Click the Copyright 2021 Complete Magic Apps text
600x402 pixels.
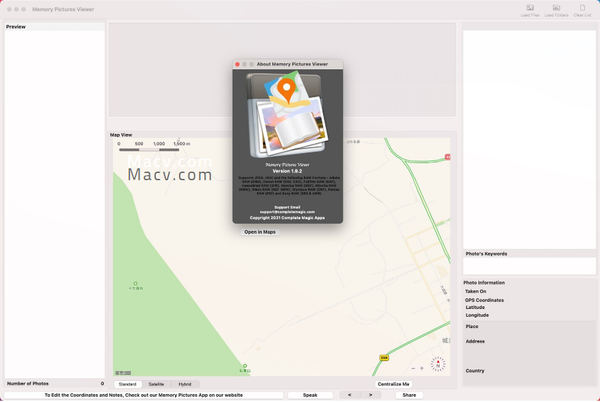click(287, 218)
